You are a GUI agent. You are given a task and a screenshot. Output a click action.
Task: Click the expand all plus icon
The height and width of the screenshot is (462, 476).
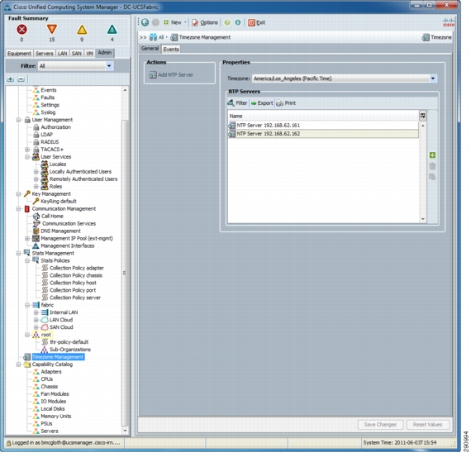(x=11, y=79)
